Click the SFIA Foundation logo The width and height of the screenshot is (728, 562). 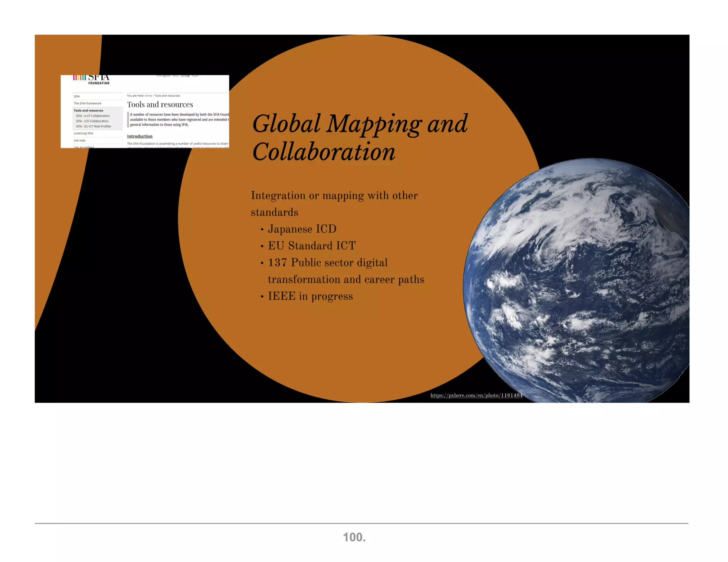pos(92,80)
